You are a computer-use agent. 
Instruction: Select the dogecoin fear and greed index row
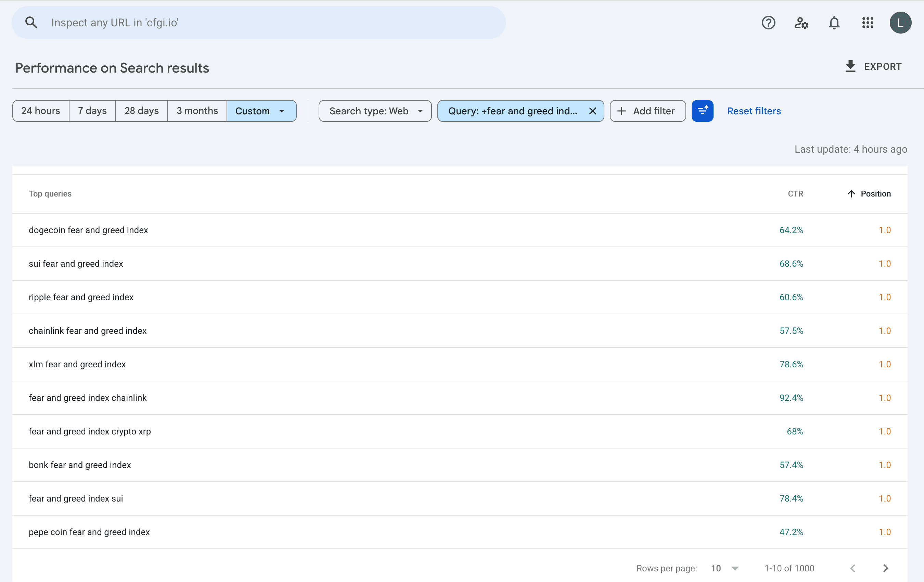tap(460, 230)
